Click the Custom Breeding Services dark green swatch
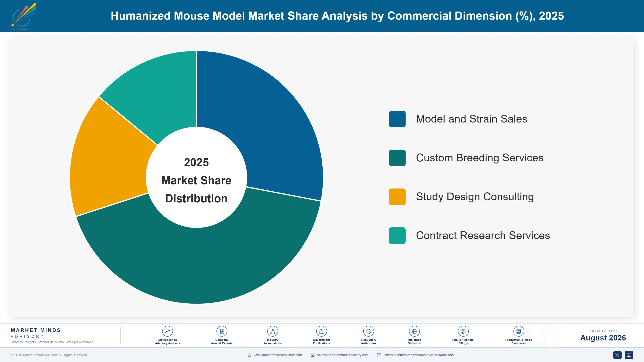 coord(397,158)
